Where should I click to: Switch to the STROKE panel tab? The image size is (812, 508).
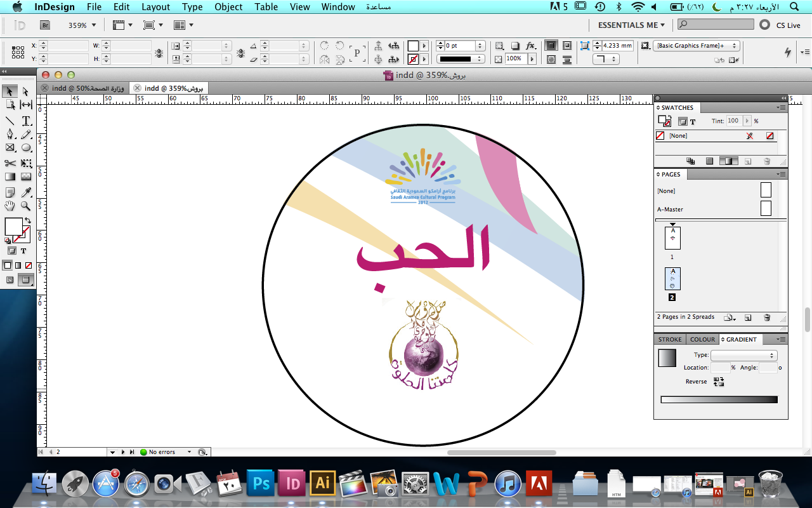click(670, 340)
